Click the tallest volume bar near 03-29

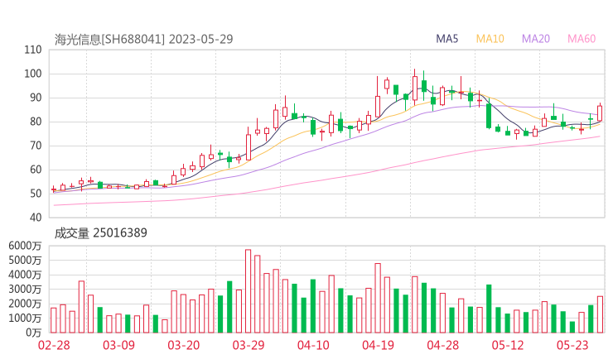248,291
